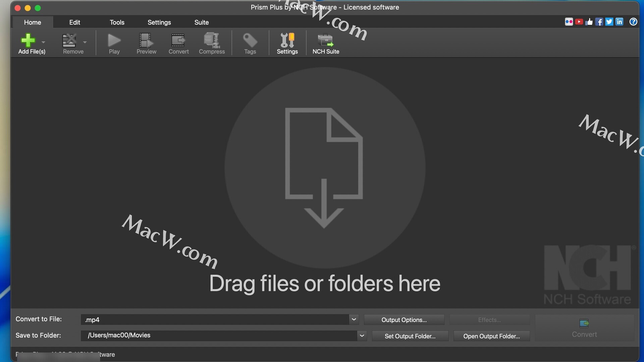Click the Set Output Folder... button
Image resolution: width=644 pixels, height=362 pixels.
pyautogui.click(x=410, y=336)
